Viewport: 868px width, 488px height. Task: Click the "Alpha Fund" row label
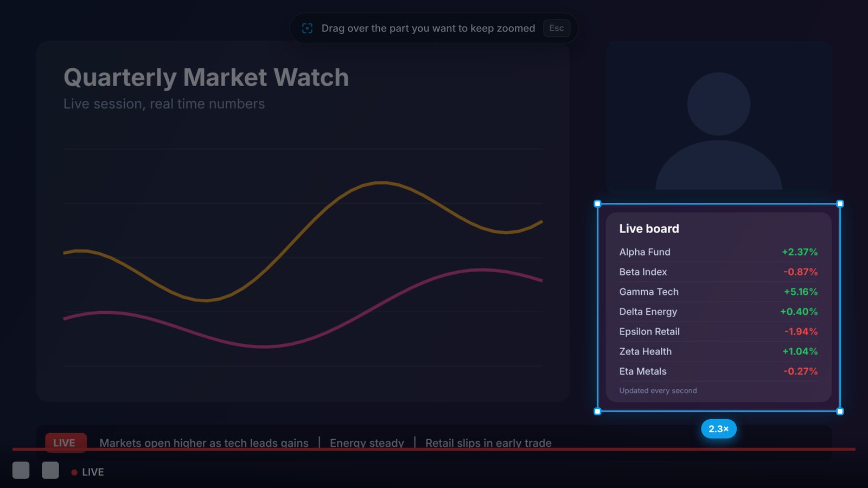click(x=645, y=252)
